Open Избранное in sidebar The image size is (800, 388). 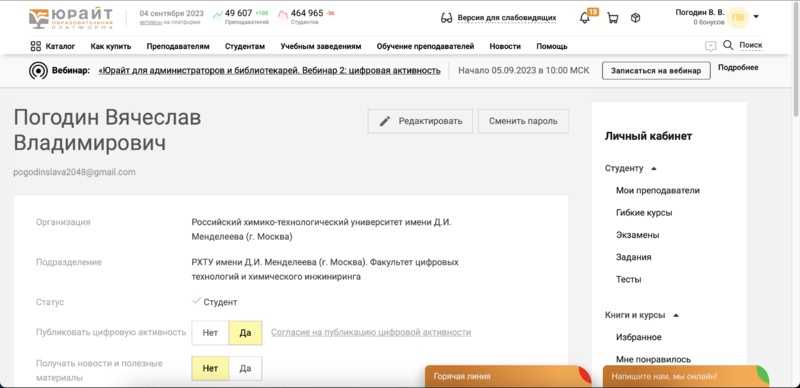point(639,337)
